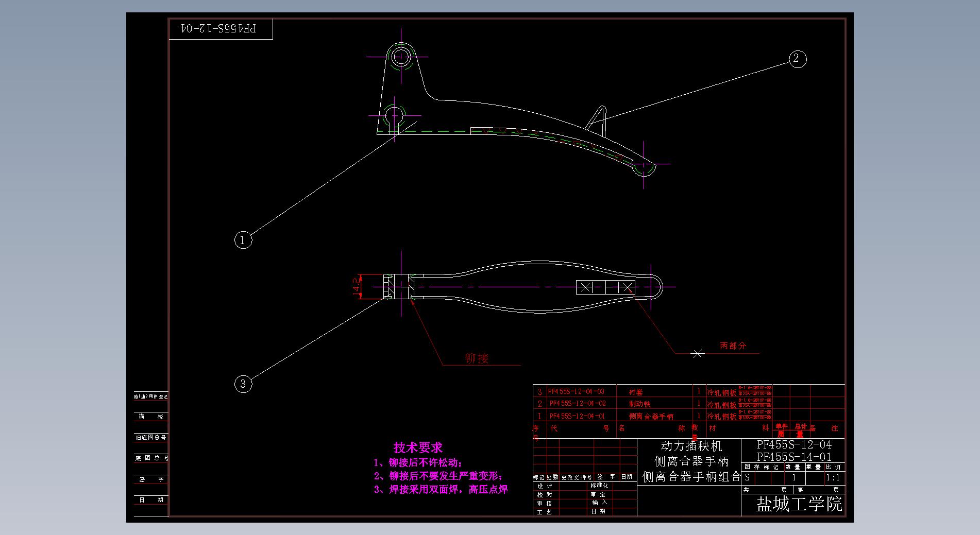Select the part name '衬套'

[636, 392]
